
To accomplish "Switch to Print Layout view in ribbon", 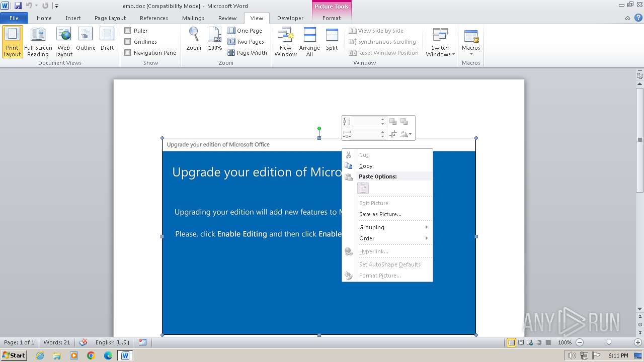I will click(x=13, y=42).
